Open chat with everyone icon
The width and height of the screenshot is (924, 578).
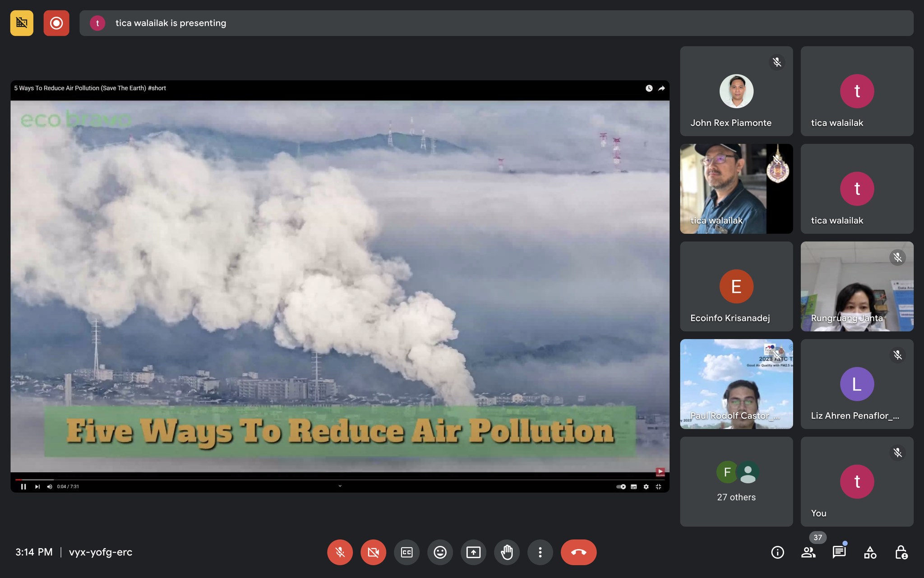click(x=839, y=552)
